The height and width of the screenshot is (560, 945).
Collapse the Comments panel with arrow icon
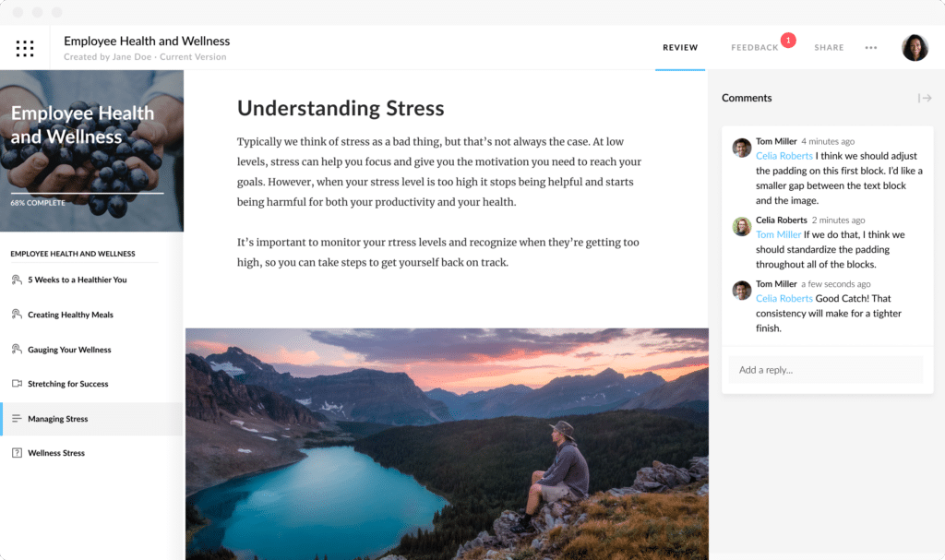(925, 98)
